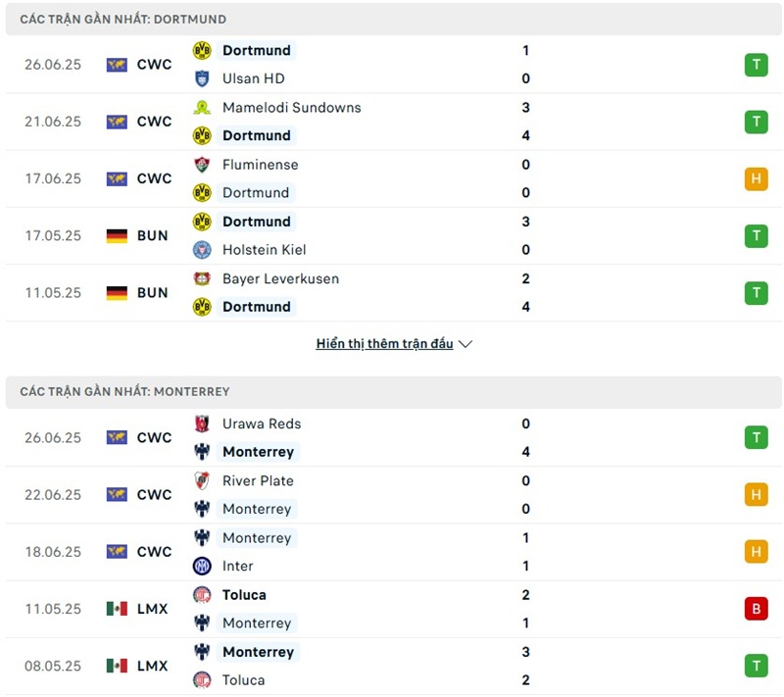Click the Holstein Kiel team logo
Screen dimensions: 784x697
tap(202, 250)
